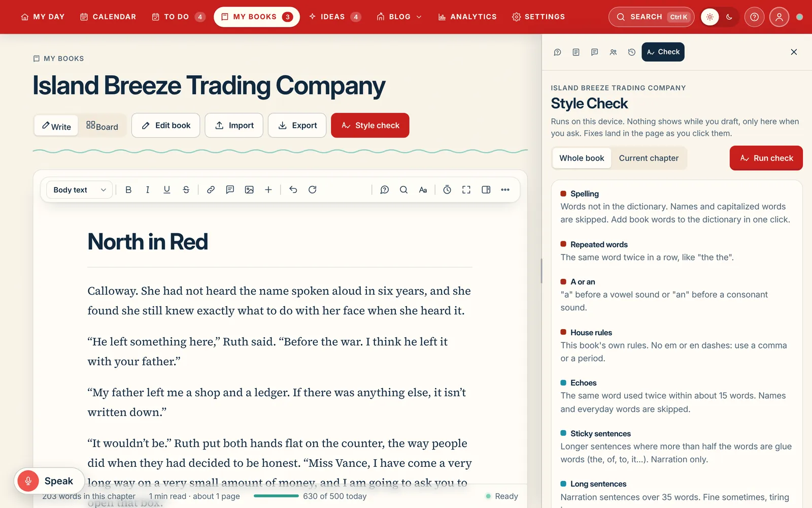Open the help question mark icon
This screenshot has width=812, height=508.
pos(754,17)
